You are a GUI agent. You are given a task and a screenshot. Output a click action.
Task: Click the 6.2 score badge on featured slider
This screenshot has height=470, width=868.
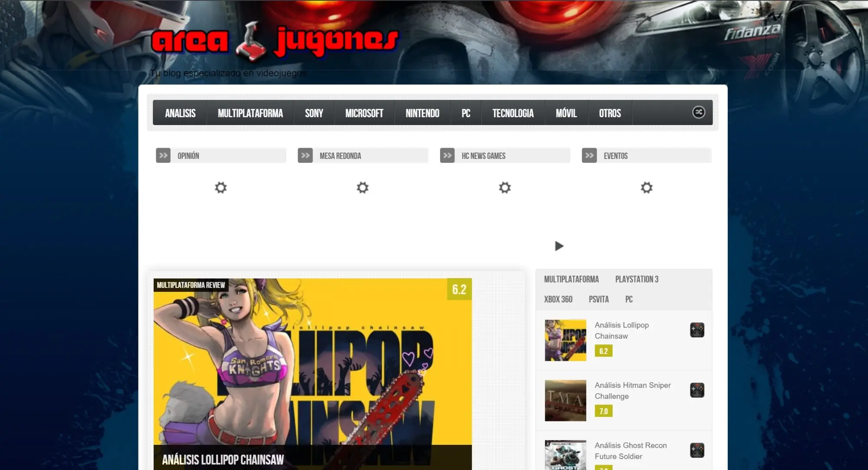459,289
